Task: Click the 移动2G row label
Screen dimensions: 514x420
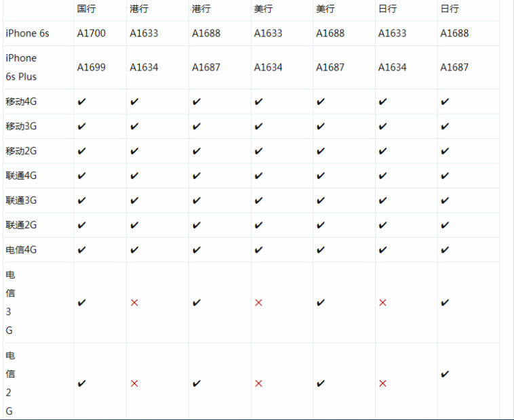Action: point(21,151)
